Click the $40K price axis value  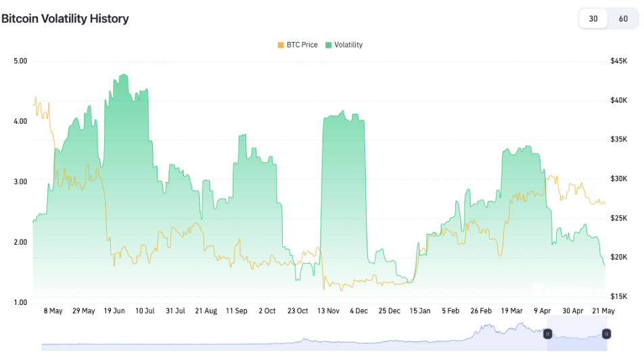click(x=619, y=101)
